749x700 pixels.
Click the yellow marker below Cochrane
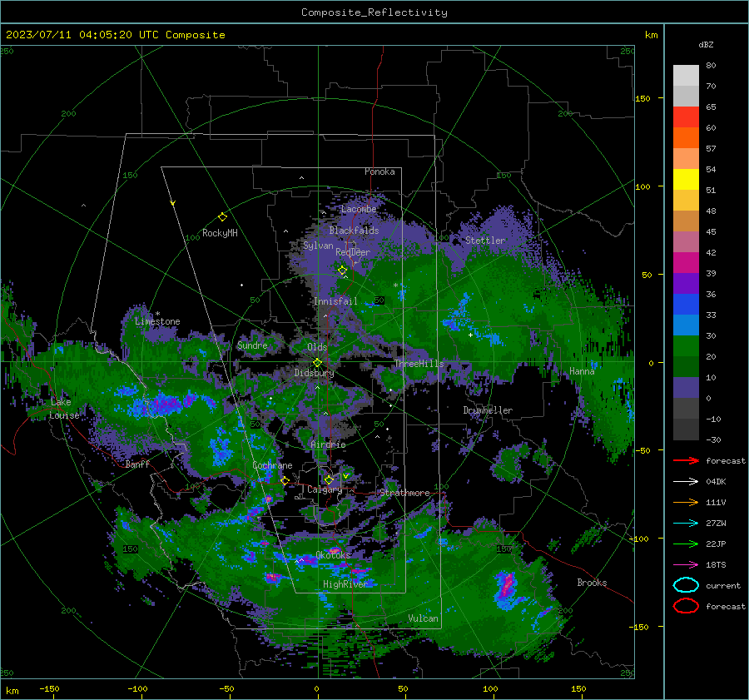click(285, 480)
